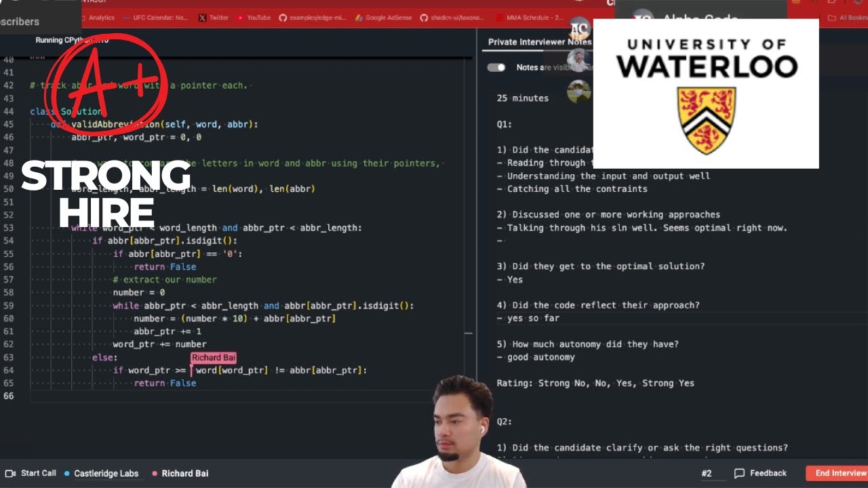Image resolution: width=868 pixels, height=488 pixels.
Task: Click code line 58 'number = 0'
Action: [x=139, y=293]
